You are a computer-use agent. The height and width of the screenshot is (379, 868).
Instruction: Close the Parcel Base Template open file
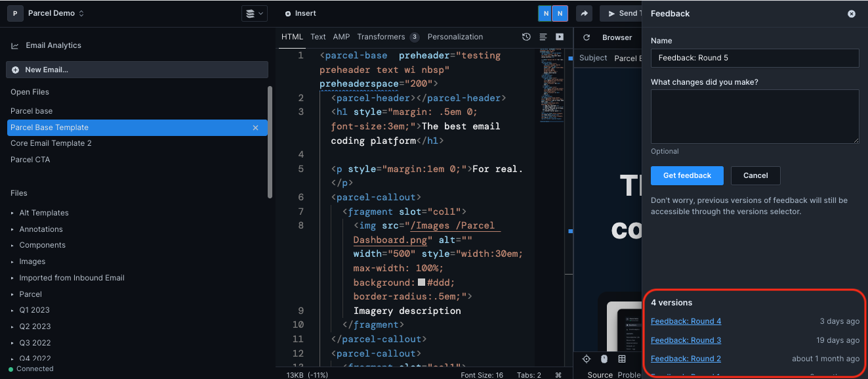coord(256,127)
